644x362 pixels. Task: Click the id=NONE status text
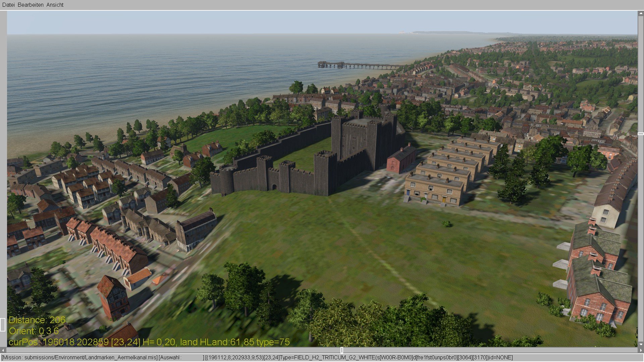point(500,358)
